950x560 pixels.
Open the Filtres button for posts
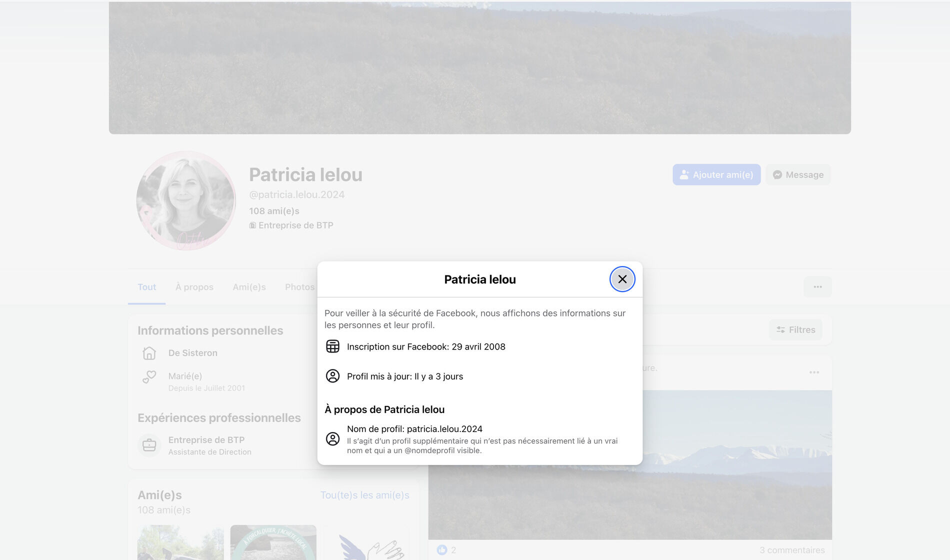795,329
